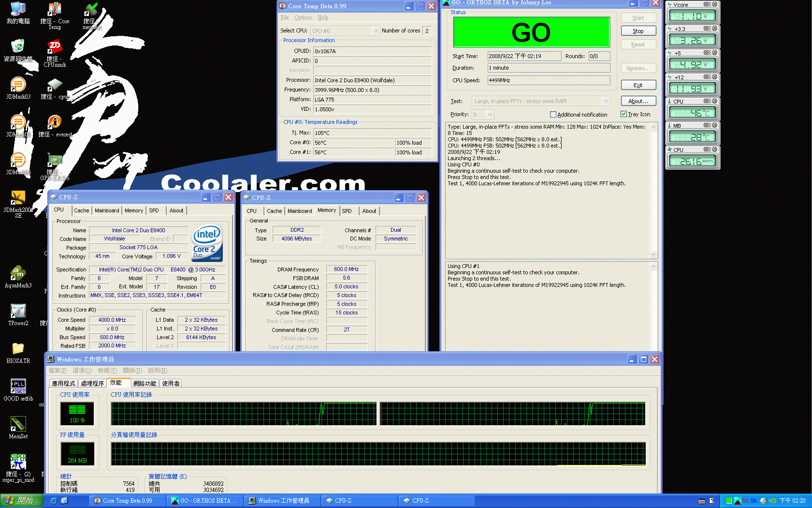Open settings icon on MB temperature gadget
Image resolution: width=812 pixels, height=508 pixels.
707,125
